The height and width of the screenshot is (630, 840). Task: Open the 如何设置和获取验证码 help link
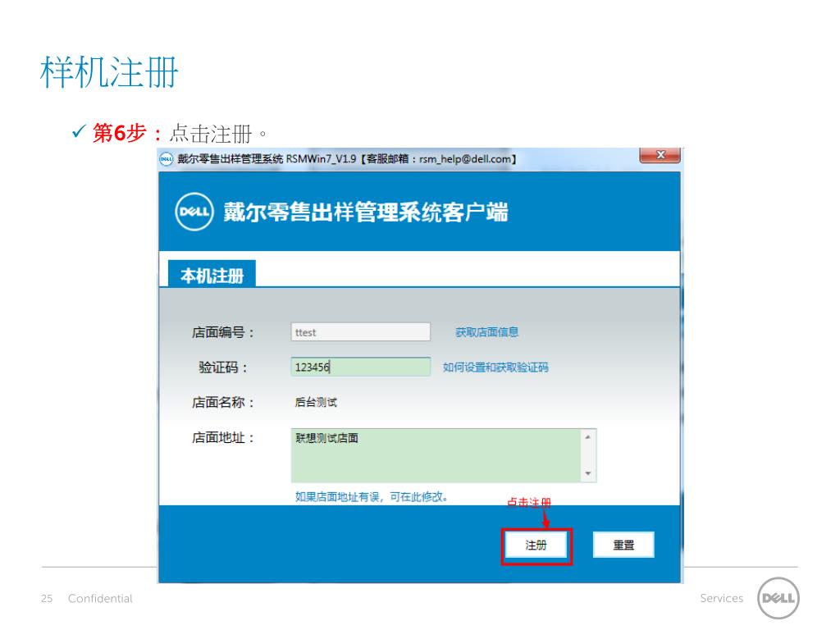point(495,367)
